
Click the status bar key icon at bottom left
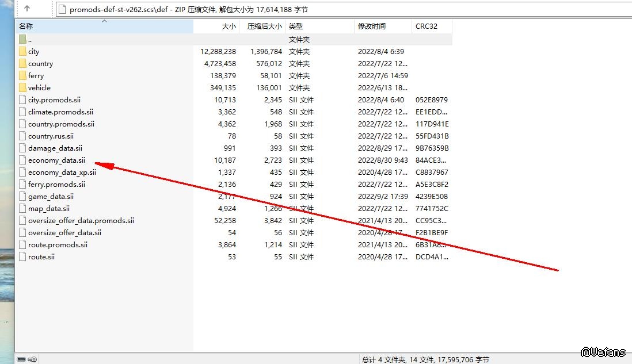coord(32,359)
